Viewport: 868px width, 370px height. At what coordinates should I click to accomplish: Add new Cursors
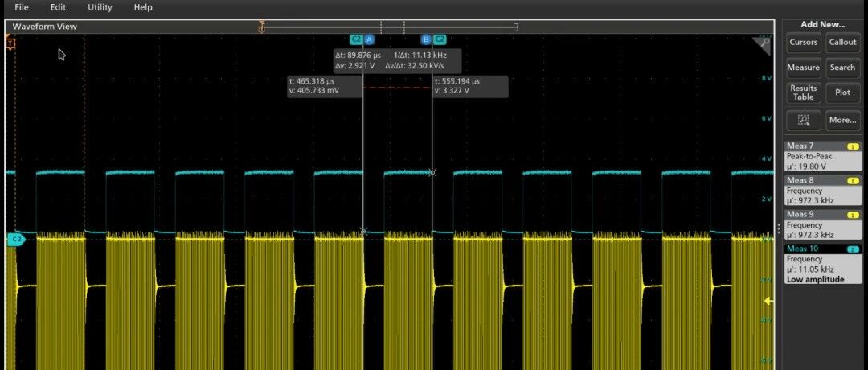(803, 42)
